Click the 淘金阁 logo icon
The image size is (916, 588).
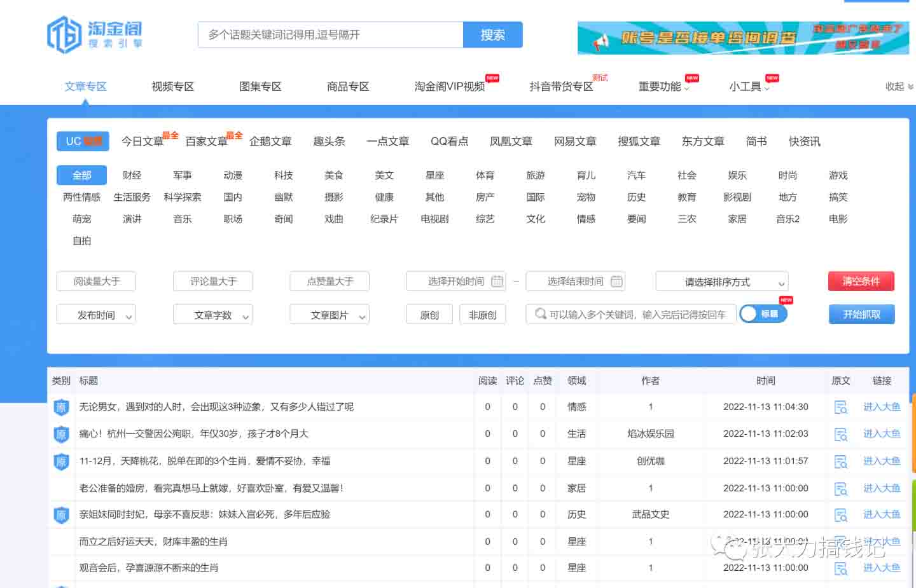(x=64, y=35)
